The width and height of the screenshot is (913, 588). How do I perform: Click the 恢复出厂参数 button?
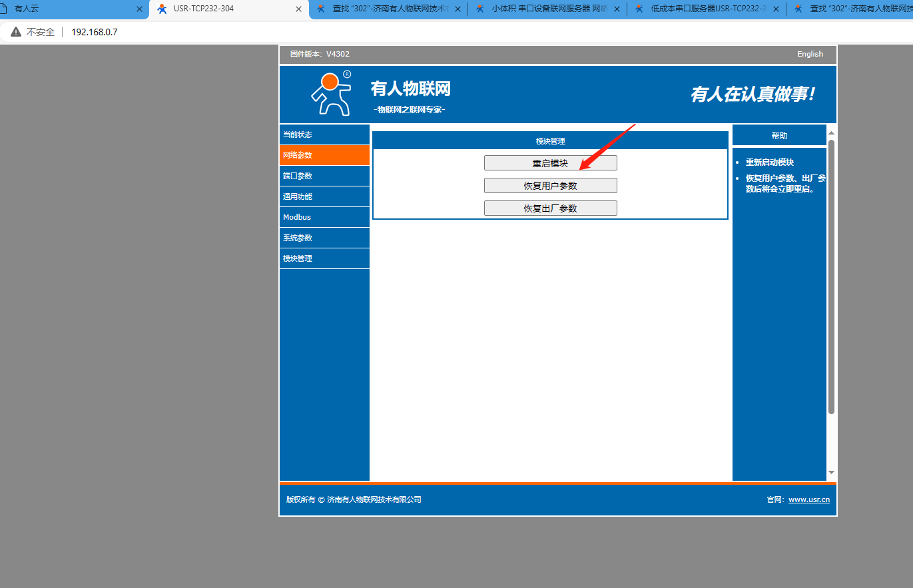click(551, 208)
